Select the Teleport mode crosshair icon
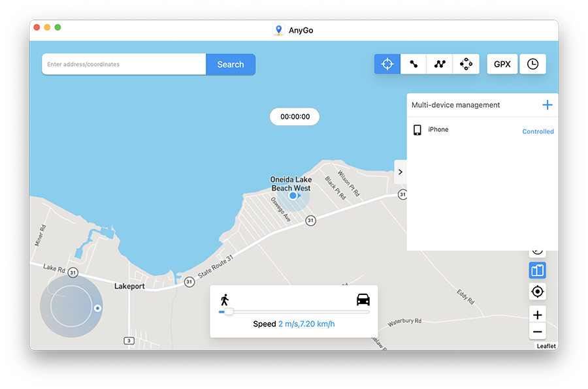The width and height of the screenshot is (588, 389). [x=387, y=63]
